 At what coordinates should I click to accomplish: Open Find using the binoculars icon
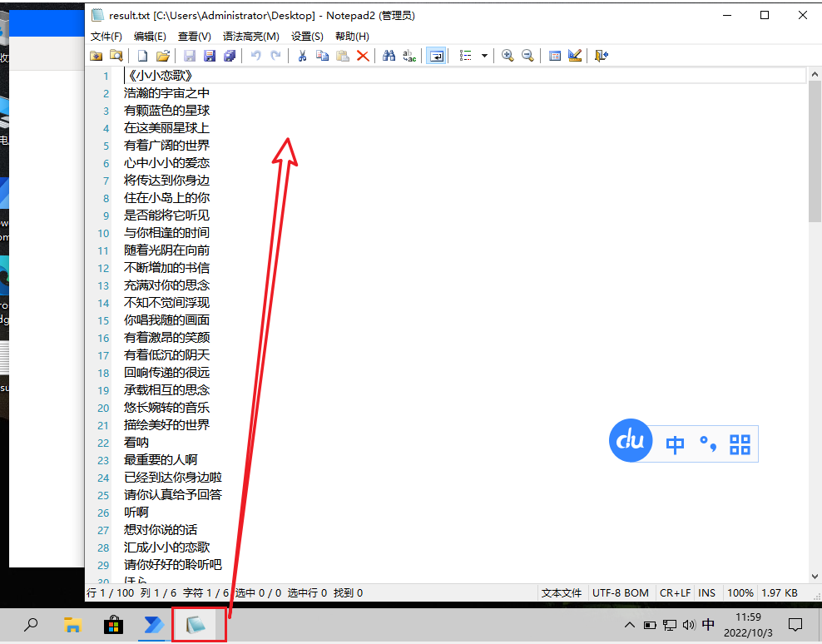click(389, 56)
